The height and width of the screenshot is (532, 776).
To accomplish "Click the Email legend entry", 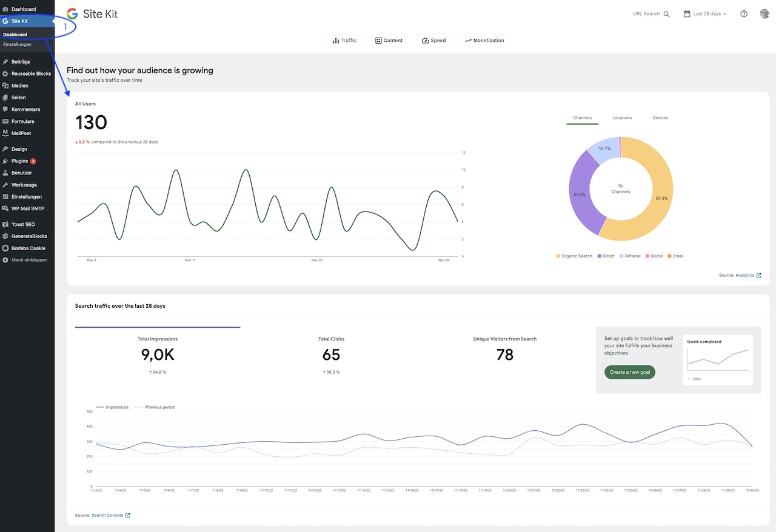I will tap(675, 256).
